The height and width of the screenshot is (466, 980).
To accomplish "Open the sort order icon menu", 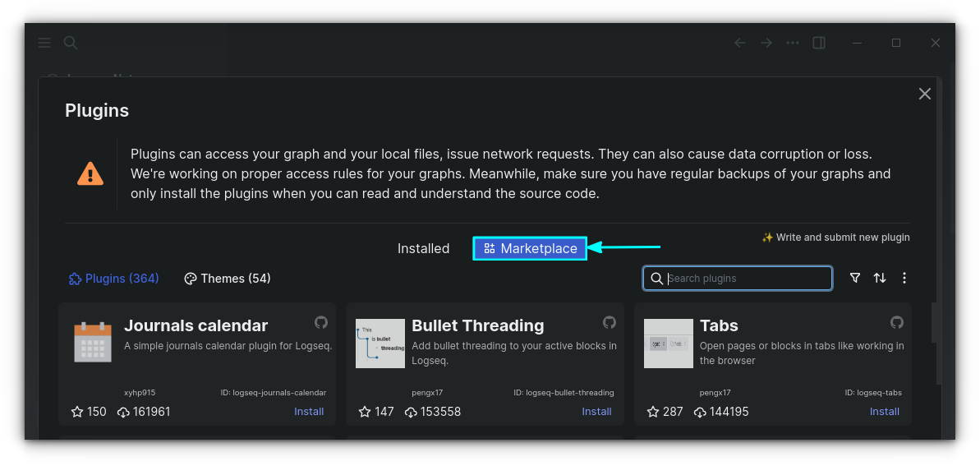I will pos(880,279).
